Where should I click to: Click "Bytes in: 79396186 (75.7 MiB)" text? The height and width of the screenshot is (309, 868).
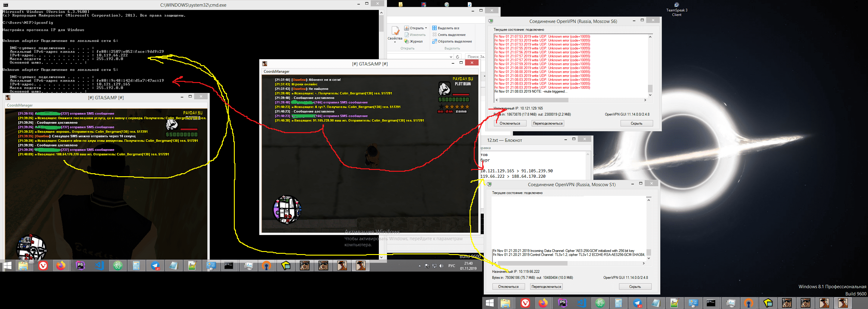[514, 278]
